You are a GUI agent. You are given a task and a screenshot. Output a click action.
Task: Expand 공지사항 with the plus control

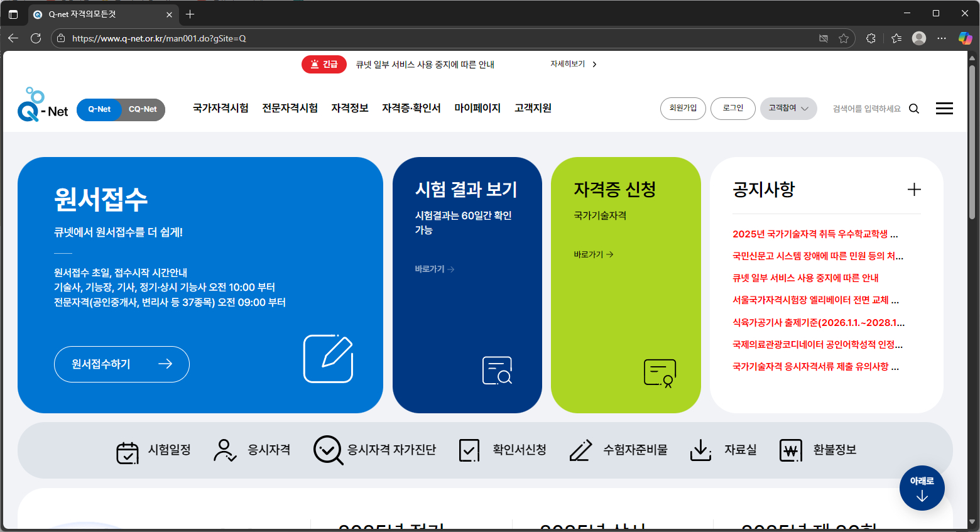tap(915, 189)
